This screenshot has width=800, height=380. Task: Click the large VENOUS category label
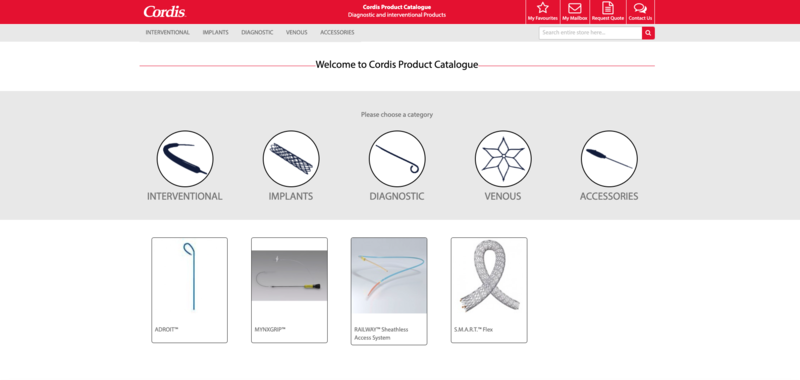(x=503, y=196)
